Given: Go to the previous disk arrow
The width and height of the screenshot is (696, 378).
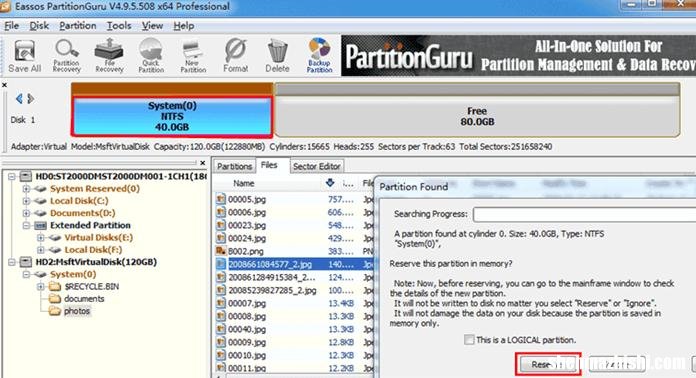Looking at the screenshot, I should [19, 98].
